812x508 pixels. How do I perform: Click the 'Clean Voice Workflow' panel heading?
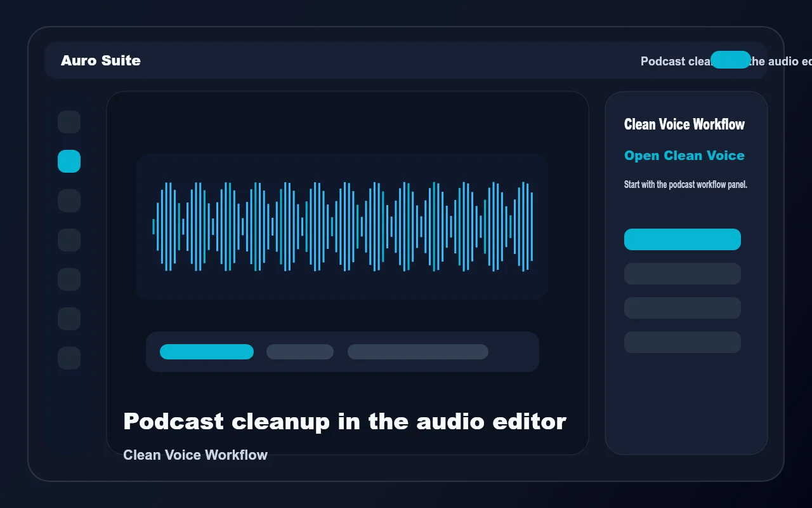click(x=684, y=124)
